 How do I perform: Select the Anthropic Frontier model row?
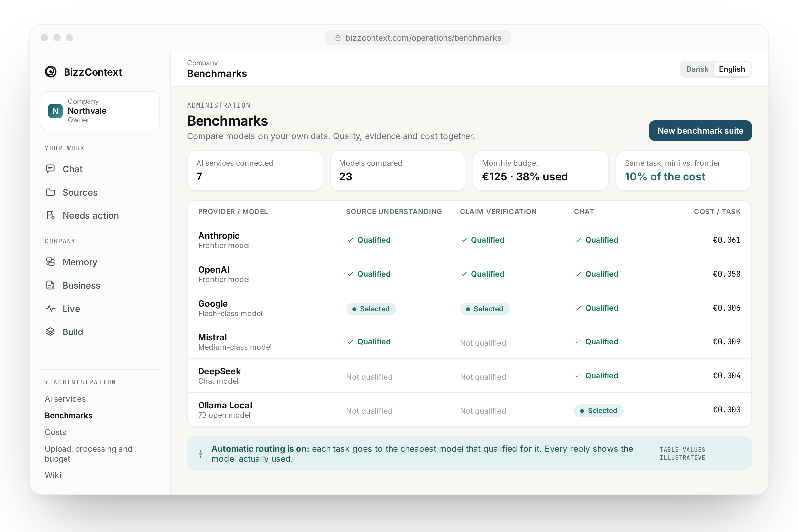pyautogui.click(x=469, y=240)
